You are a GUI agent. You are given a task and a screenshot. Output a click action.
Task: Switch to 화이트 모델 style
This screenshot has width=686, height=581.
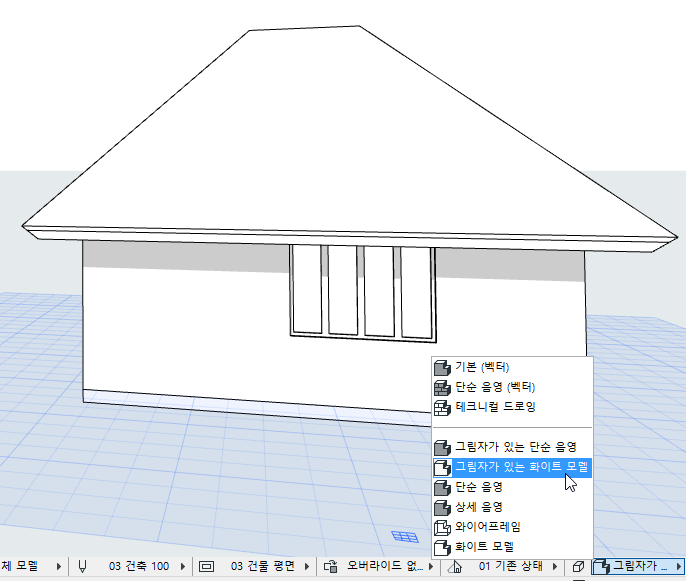pyautogui.click(x=512, y=547)
